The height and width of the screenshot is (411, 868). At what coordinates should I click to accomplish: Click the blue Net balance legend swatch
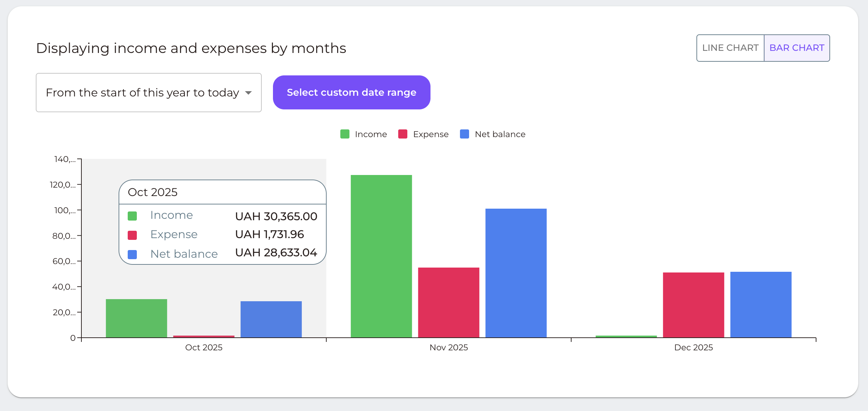[x=464, y=134]
